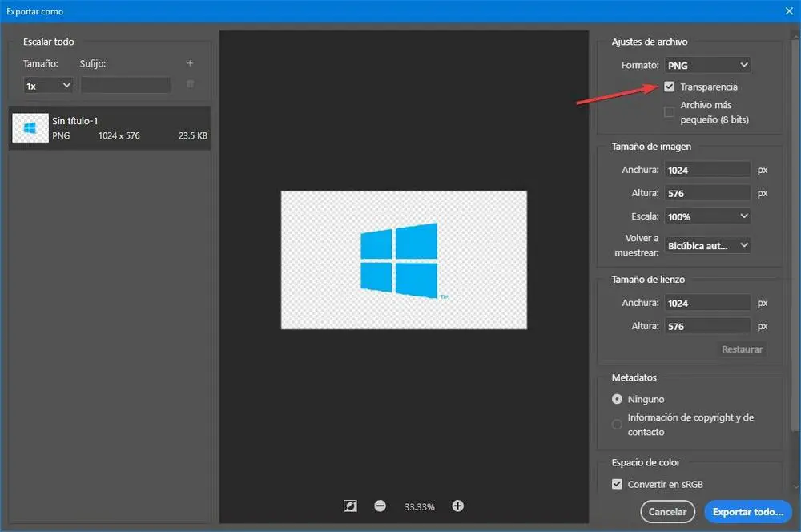Select the Ninguno metadata option

pyautogui.click(x=617, y=399)
